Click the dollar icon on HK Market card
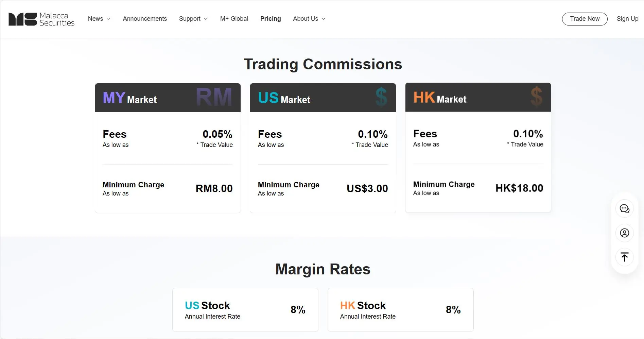This screenshot has height=339, width=644. tap(537, 97)
